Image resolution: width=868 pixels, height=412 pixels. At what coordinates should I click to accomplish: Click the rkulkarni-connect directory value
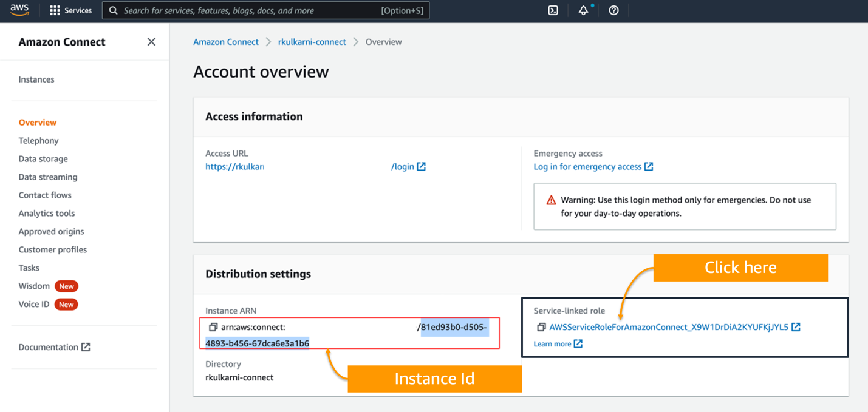tap(239, 377)
